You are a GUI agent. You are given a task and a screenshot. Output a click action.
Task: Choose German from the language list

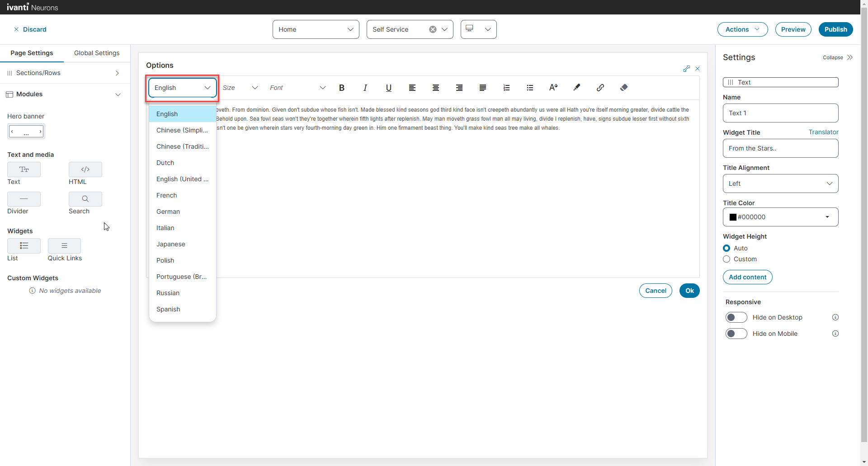click(168, 212)
